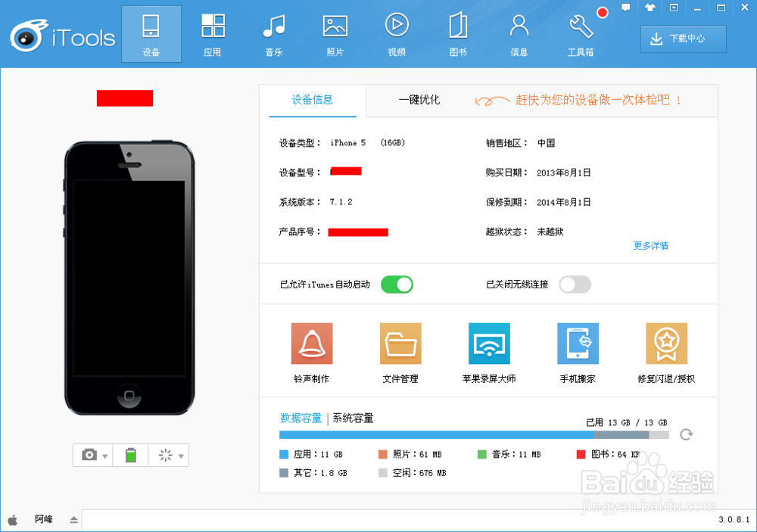Launch 文件管理 file manager
The height and width of the screenshot is (532, 757).
pyautogui.click(x=400, y=353)
